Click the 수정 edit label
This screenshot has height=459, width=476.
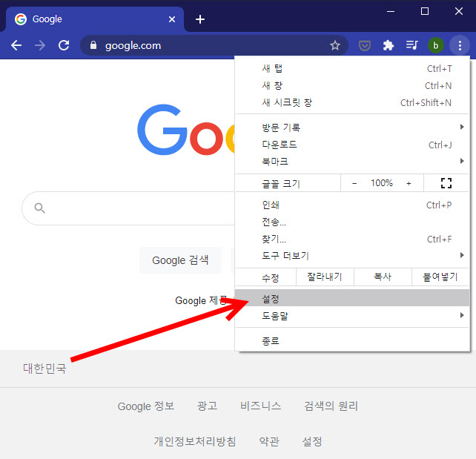(271, 277)
